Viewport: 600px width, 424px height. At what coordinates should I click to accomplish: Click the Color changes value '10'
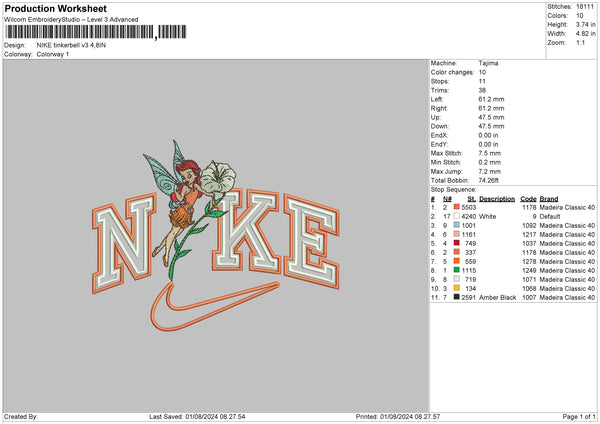pos(482,72)
